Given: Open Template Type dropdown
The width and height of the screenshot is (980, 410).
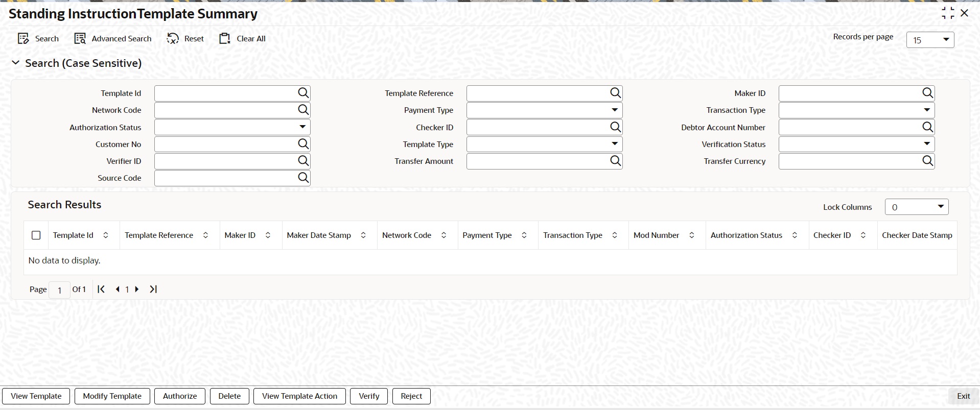Looking at the screenshot, I should point(545,144).
